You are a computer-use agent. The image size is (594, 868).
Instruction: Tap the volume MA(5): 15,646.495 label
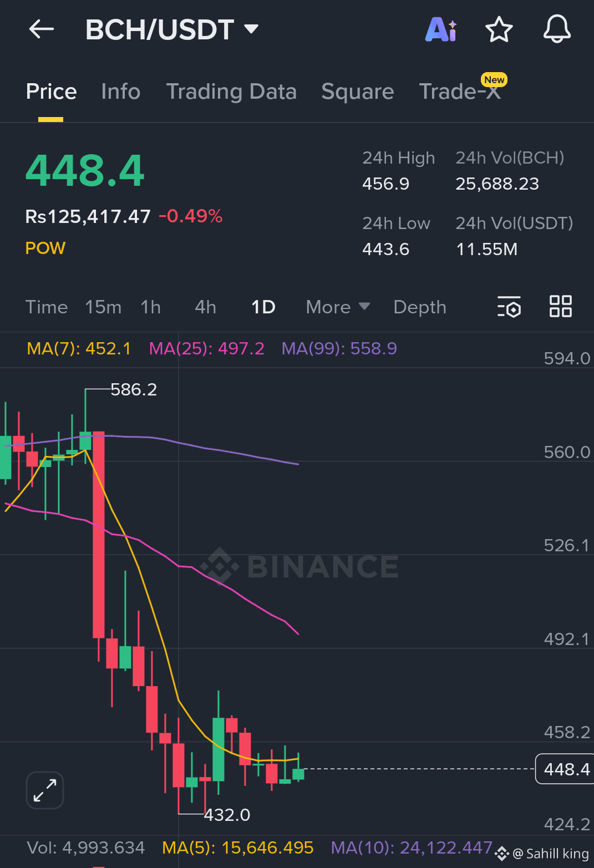238,847
